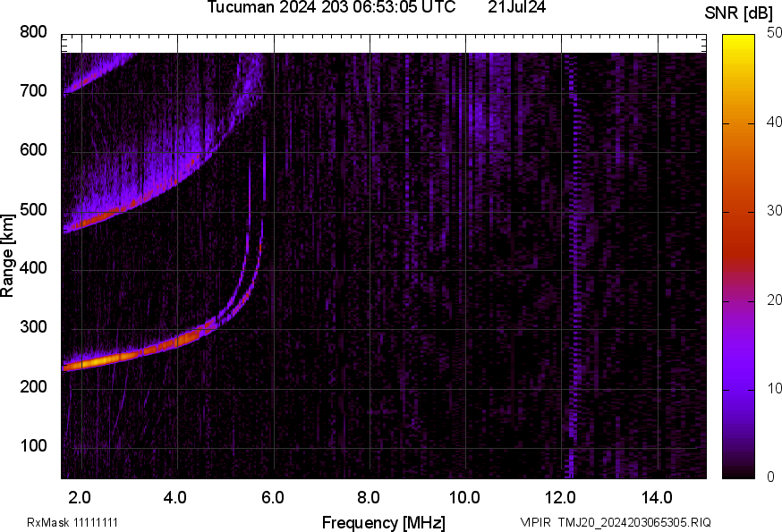Click the range tick label '700'
The height and width of the screenshot is (532, 782).
coord(33,90)
